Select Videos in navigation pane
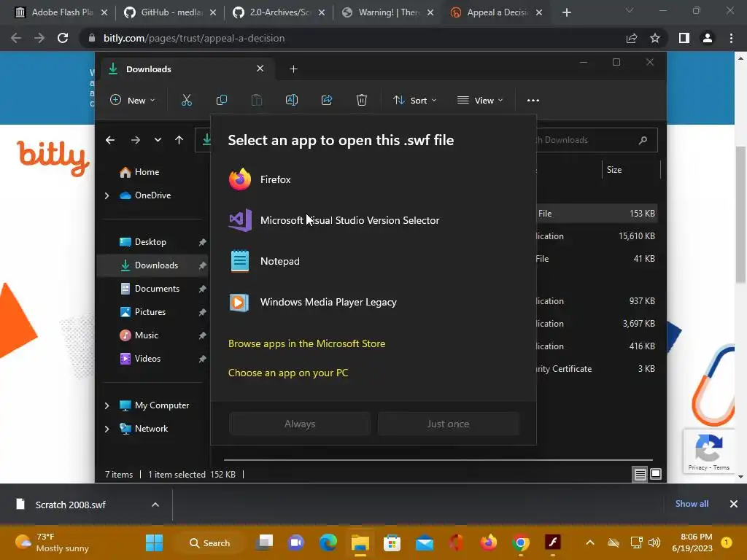 [147, 359]
